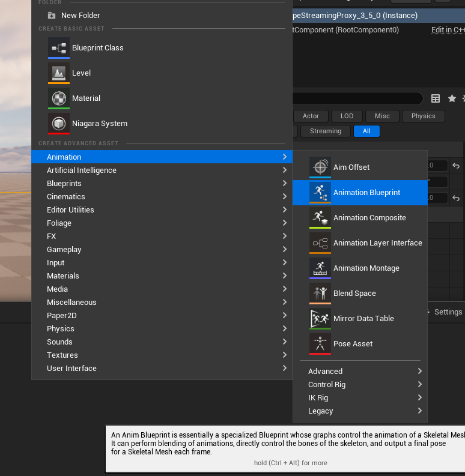This screenshot has height=476, width=465.
Task: Filter details by Actor
Action: tap(311, 116)
